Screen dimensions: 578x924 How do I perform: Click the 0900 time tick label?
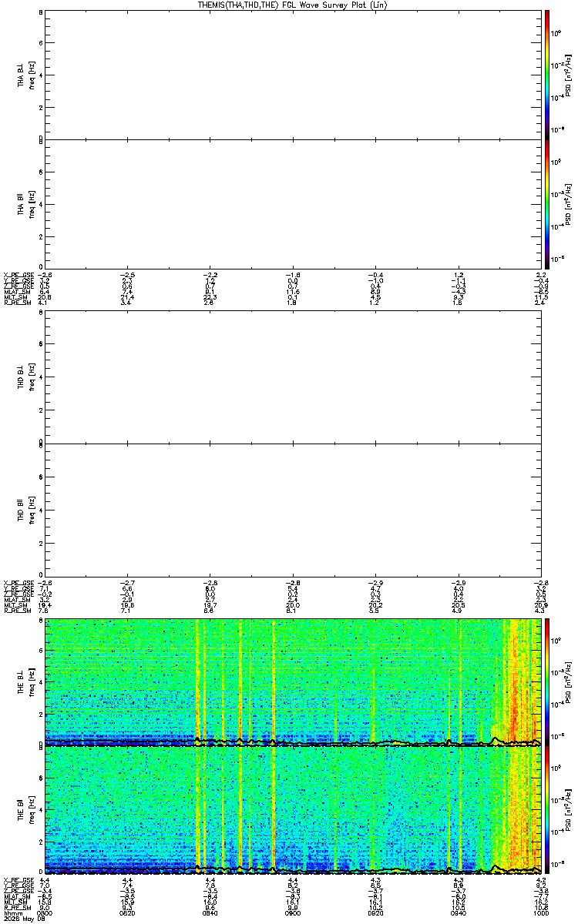coord(293,913)
